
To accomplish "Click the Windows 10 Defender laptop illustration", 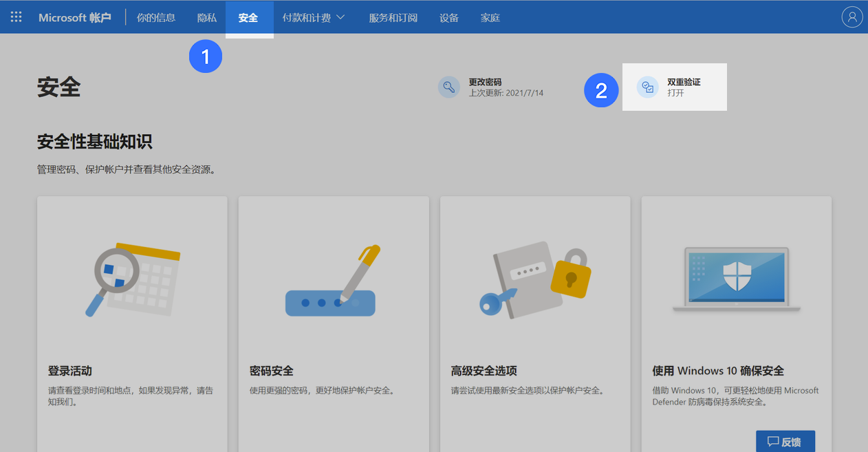I will pyautogui.click(x=737, y=279).
